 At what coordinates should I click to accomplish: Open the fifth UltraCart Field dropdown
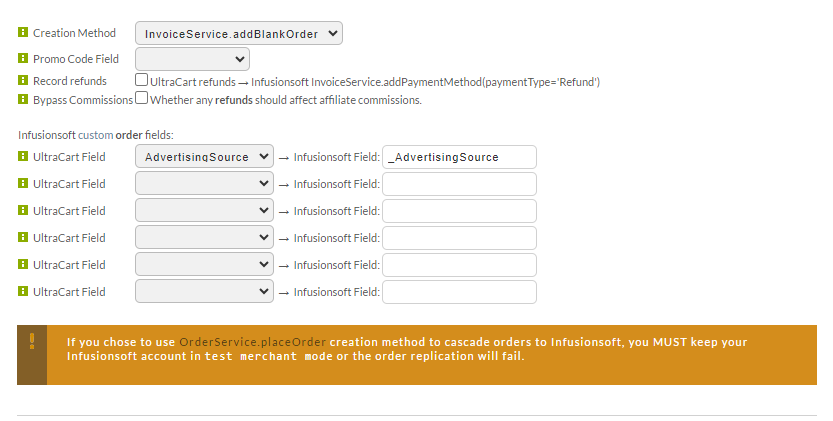[x=205, y=265]
